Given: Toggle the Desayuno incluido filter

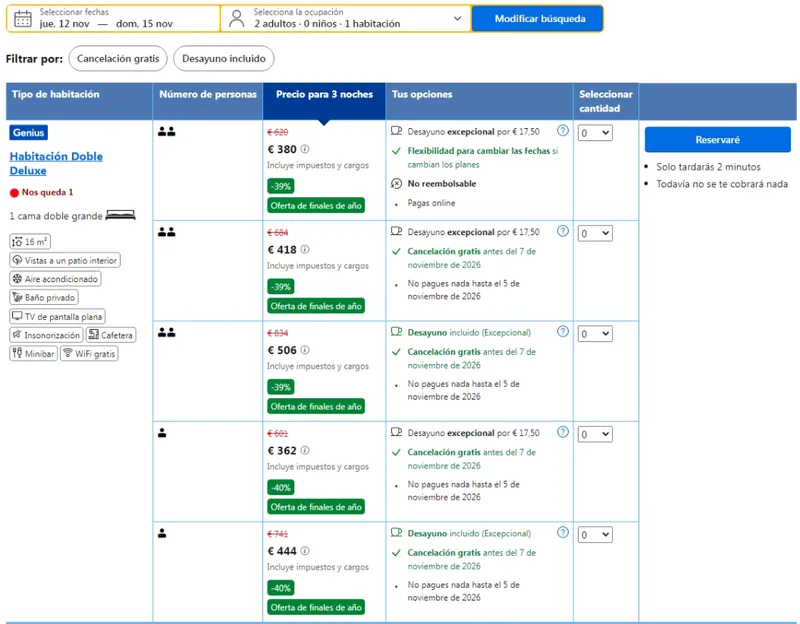Looking at the screenshot, I should click(x=223, y=59).
